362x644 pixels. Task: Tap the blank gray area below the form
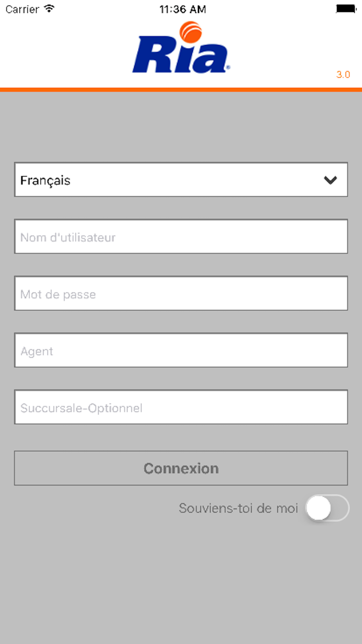pyautogui.click(x=181, y=583)
